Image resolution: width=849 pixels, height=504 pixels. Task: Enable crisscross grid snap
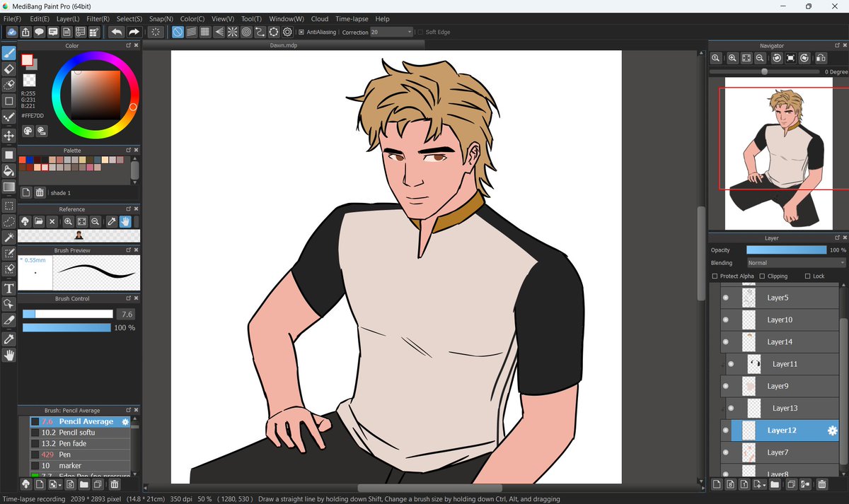click(x=204, y=32)
